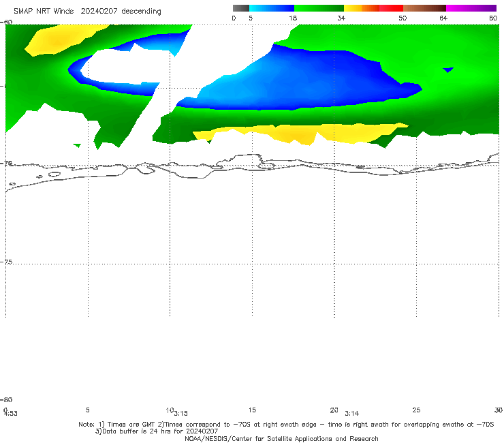Click the longitude label '30' on the bottom axis

pyautogui.click(x=499, y=410)
